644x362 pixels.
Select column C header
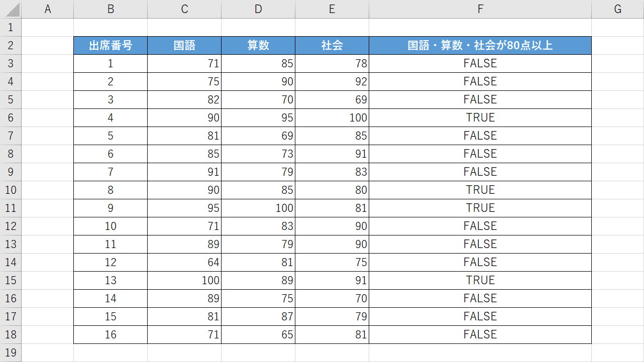(184, 9)
